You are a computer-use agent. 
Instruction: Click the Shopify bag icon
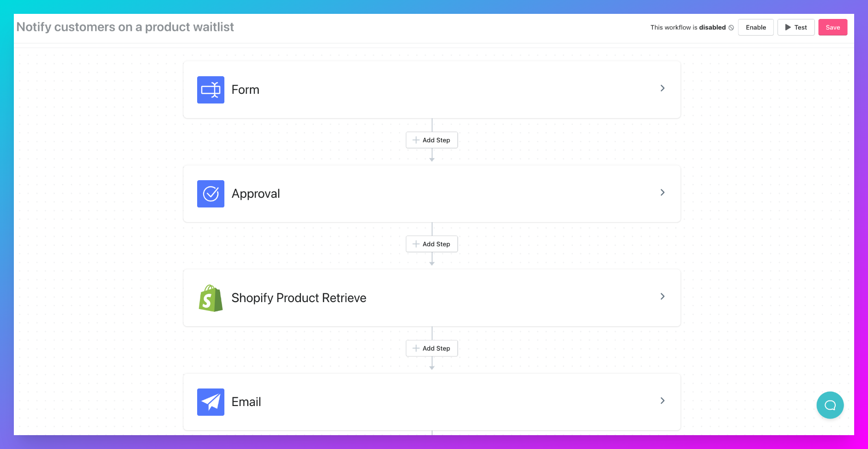click(211, 298)
